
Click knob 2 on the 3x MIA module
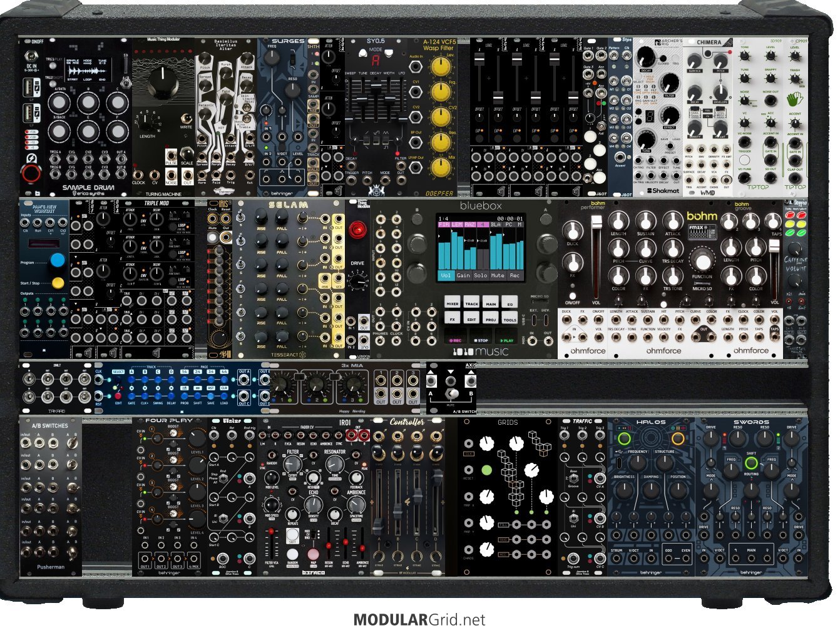(316, 385)
